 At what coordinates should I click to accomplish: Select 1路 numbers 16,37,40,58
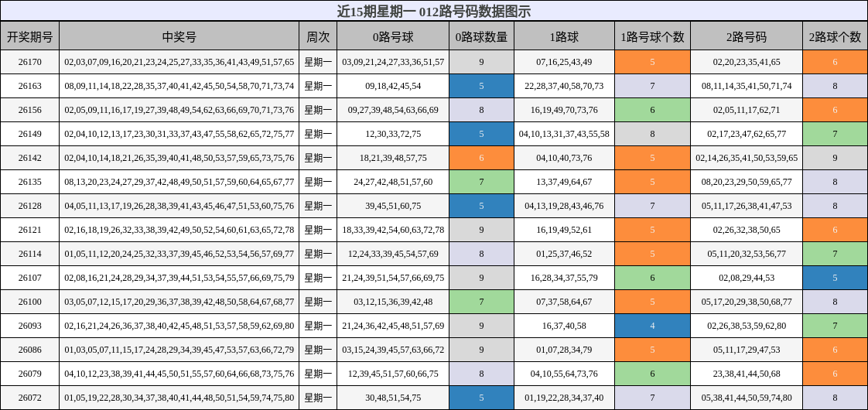click(x=564, y=326)
